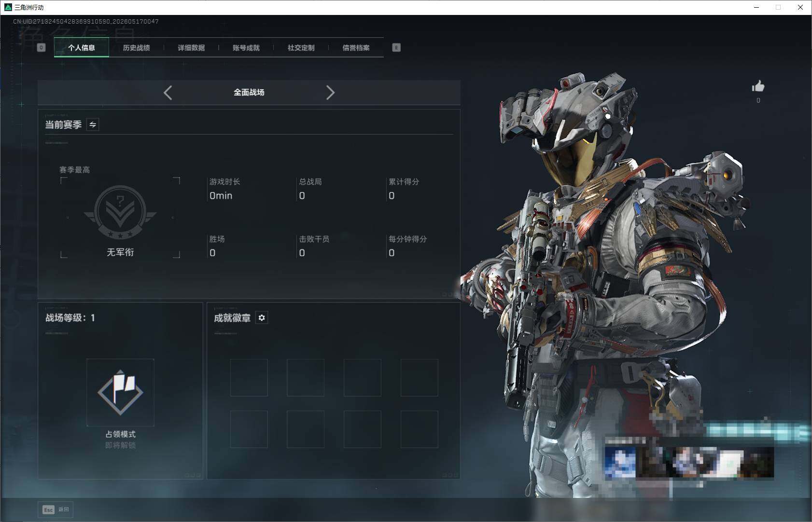Viewport: 812px width, 522px height.
Task: Click the 战场等级: 1 label
Action: tap(70, 317)
